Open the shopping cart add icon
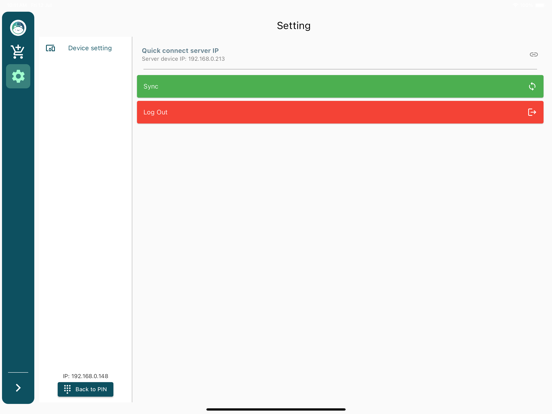552x414 pixels. coord(18,52)
